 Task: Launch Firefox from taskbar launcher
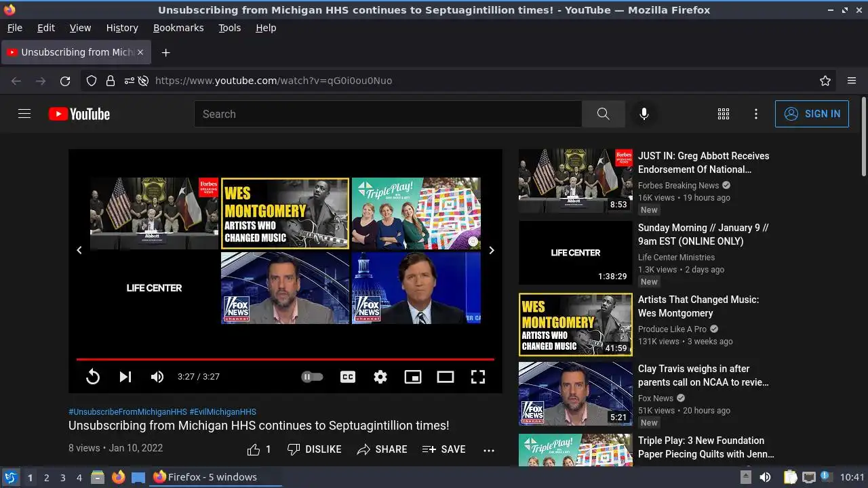click(x=118, y=477)
